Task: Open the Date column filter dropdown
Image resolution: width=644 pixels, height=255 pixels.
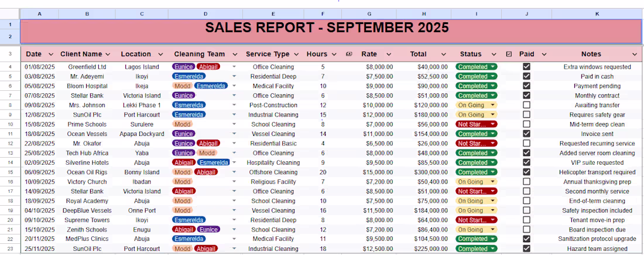Action: tap(51, 55)
